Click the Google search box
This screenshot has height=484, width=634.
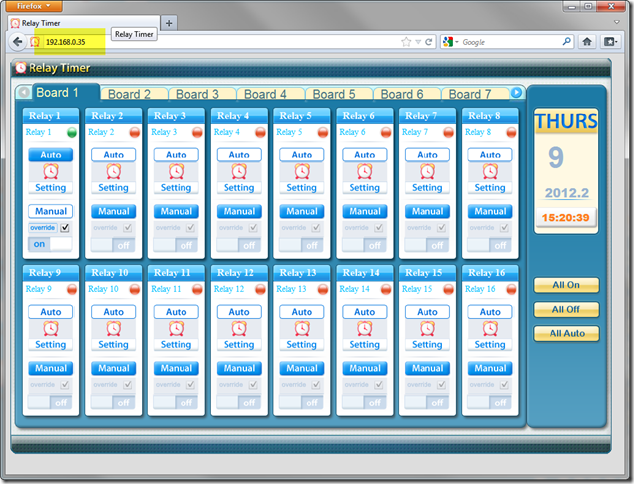coord(510,42)
